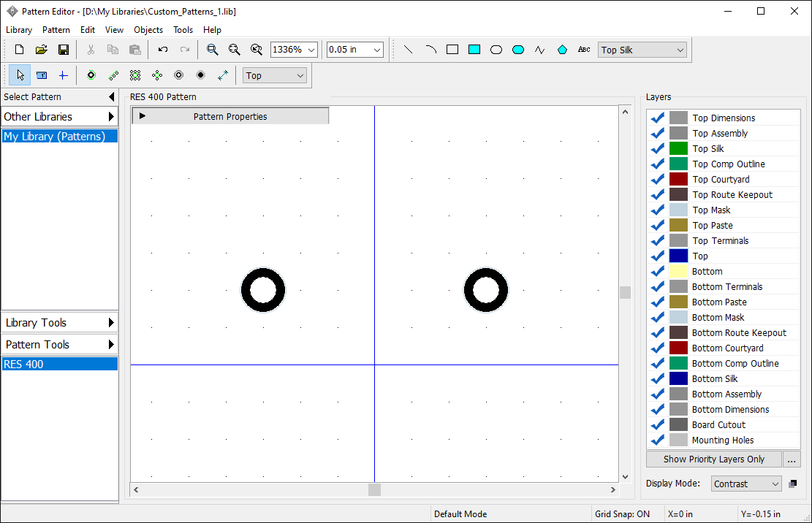Expand the Other Libraries list
This screenshot has width=812, height=523.
pos(59,117)
